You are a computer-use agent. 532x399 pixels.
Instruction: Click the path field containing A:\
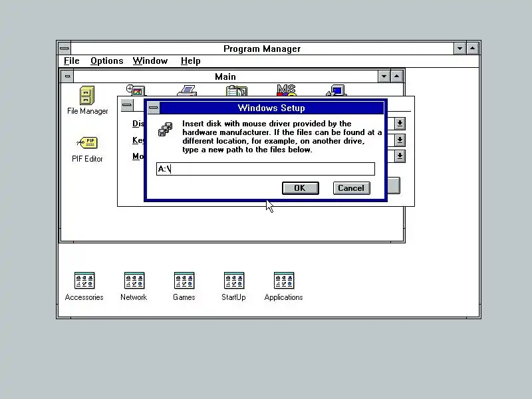point(265,169)
